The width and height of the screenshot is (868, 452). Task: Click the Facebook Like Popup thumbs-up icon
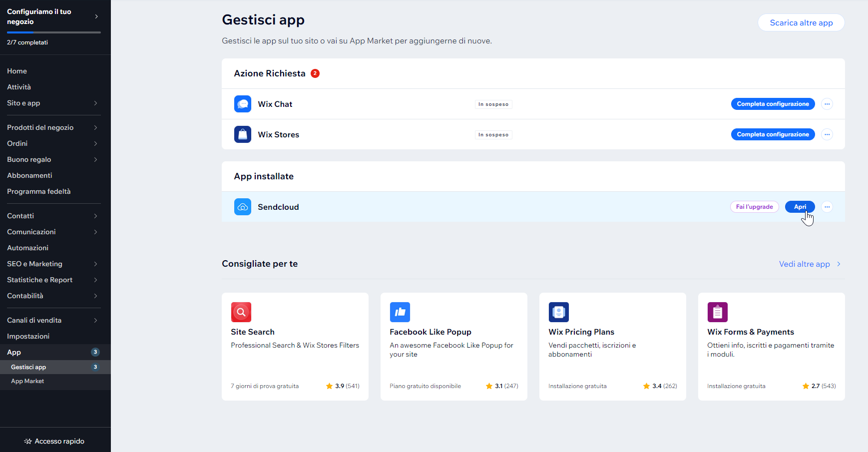tap(400, 312)
